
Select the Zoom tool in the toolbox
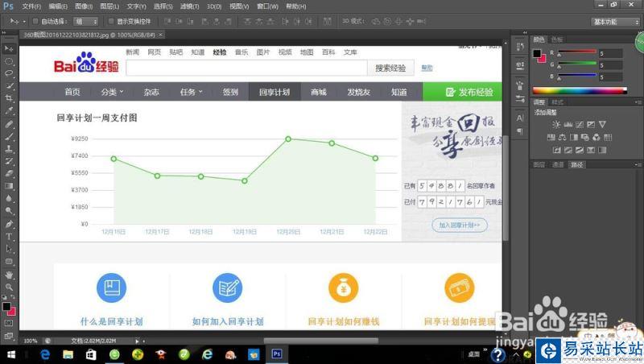click(9, 287)
